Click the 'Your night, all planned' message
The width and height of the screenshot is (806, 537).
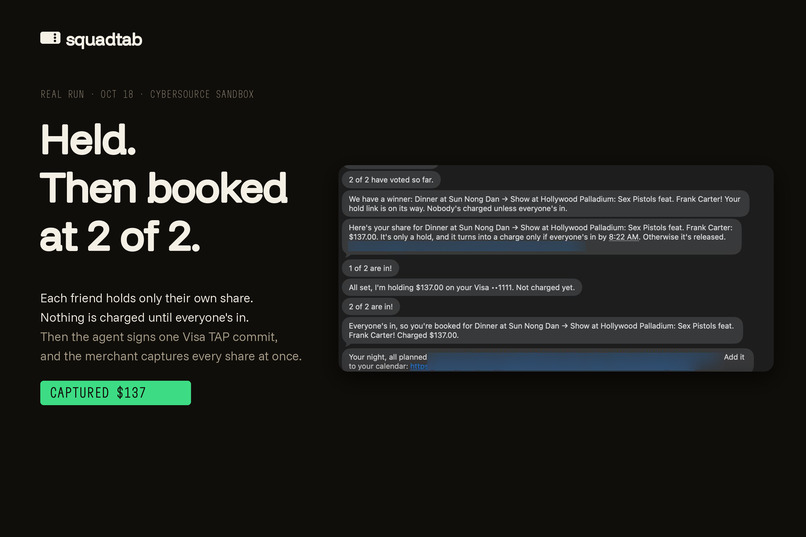[547, 360]
